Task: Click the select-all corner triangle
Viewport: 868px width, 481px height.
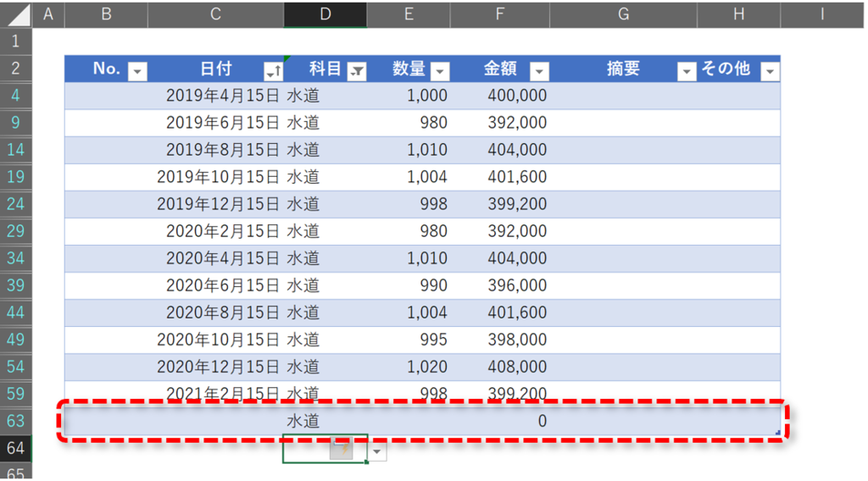Action: pyautogui.click(x=19, y=15)
